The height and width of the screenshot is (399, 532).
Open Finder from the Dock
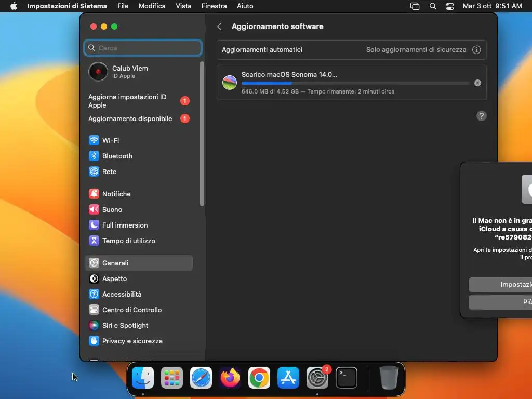point(143,377)
